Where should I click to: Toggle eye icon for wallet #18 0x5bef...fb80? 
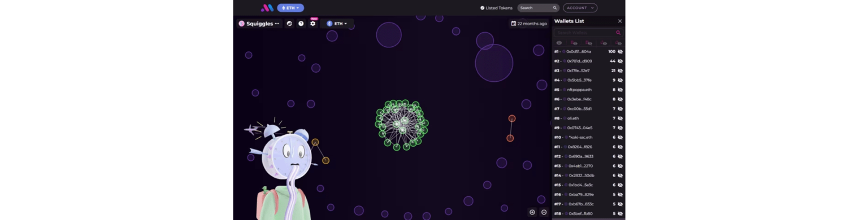point(620,214)
